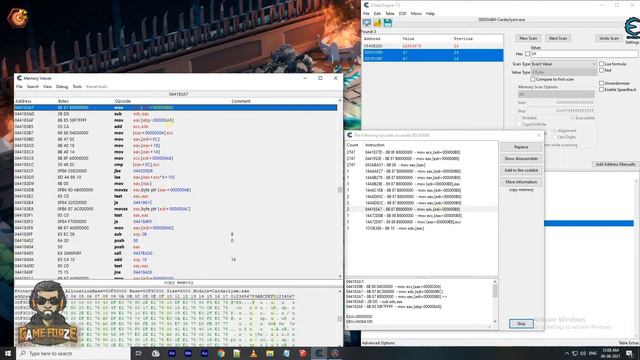Open the red app icon on the taskbar
640x360 pixels.
tap(302, 353)
